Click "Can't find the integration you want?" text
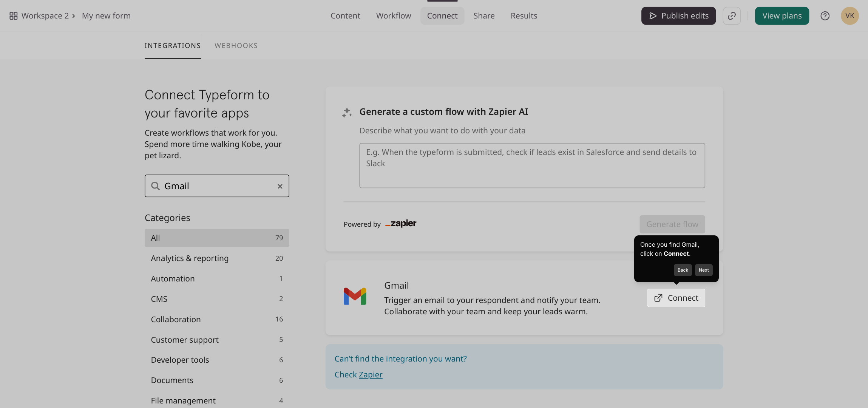Image resolution: width=868 pixels, height=408 pixels. (400, 359)
